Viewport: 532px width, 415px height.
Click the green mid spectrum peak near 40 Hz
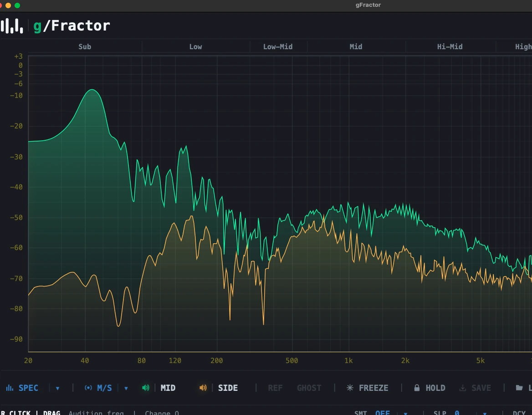(x=92, y=90)
